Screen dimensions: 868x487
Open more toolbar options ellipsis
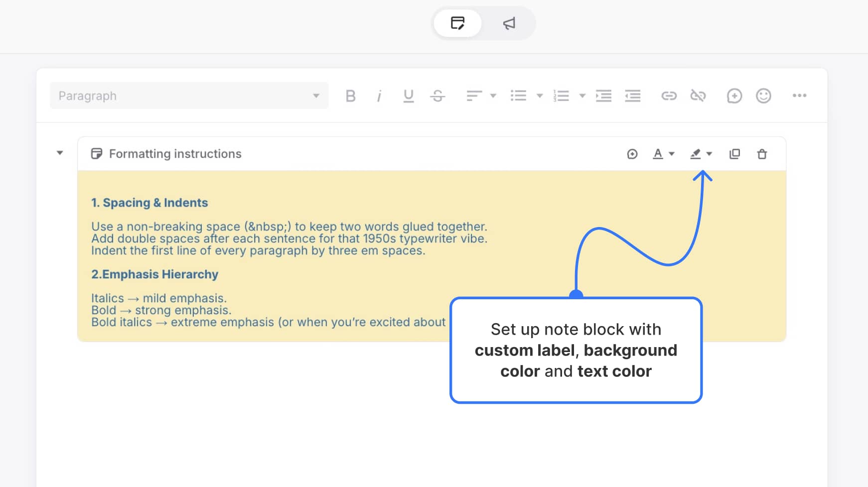coord(799,96)
